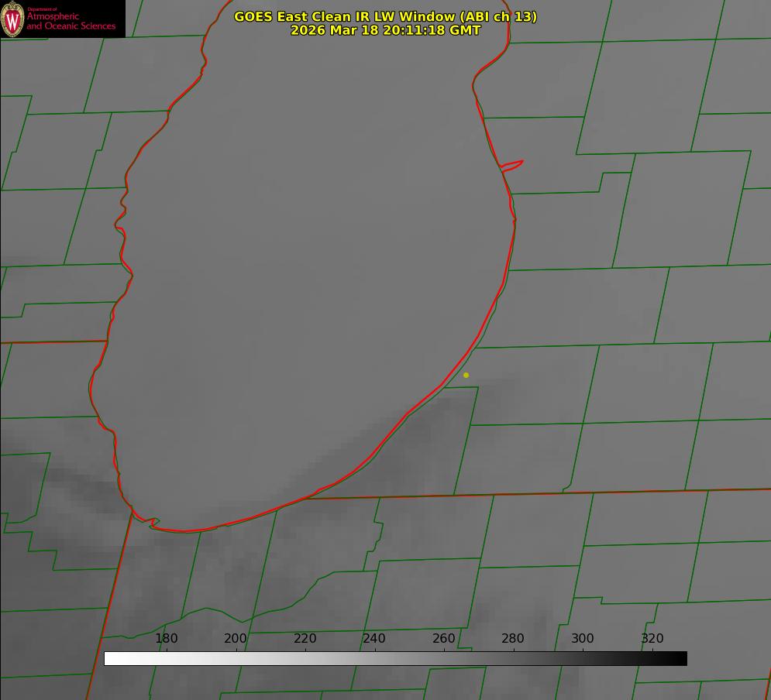Click the 300 colorbar tick label
Viewport: 771px width, 700px height.
(583, 639)
